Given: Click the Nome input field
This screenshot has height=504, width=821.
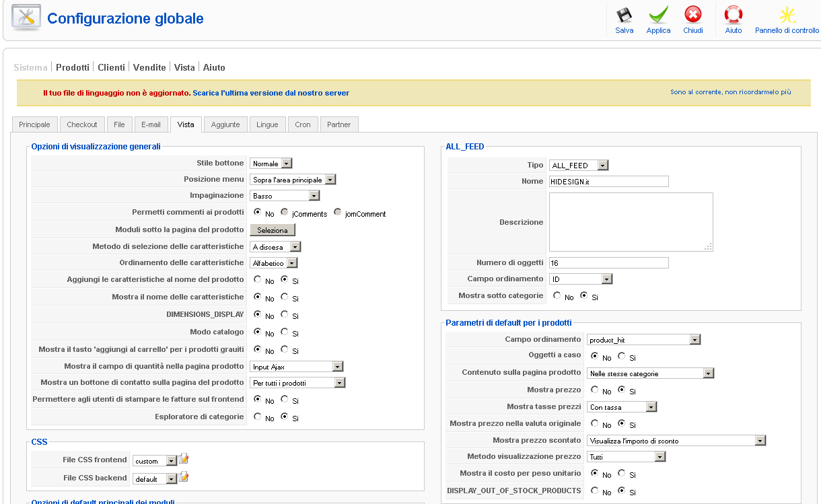Looking at the screenshot, I should (609, 181).
